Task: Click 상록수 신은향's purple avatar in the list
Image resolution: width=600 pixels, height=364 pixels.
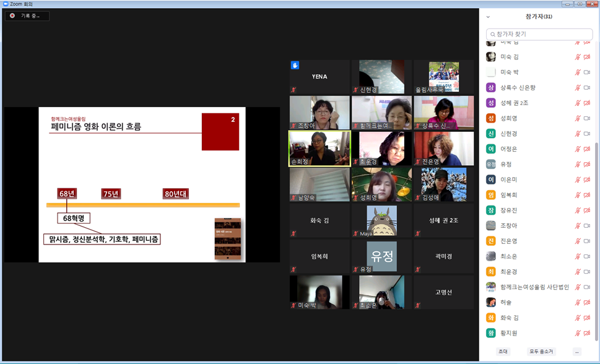Action: [491, 87]
